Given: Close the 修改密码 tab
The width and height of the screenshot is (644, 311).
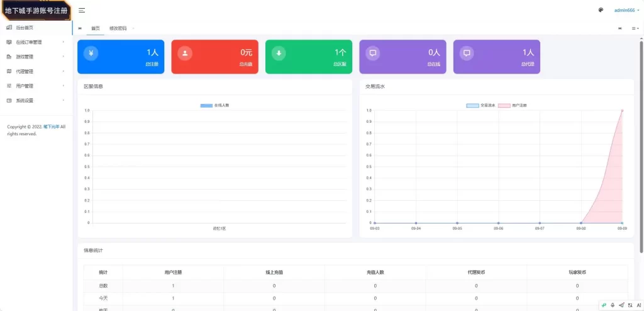Looking at the screenshot, I should point(133,28).
